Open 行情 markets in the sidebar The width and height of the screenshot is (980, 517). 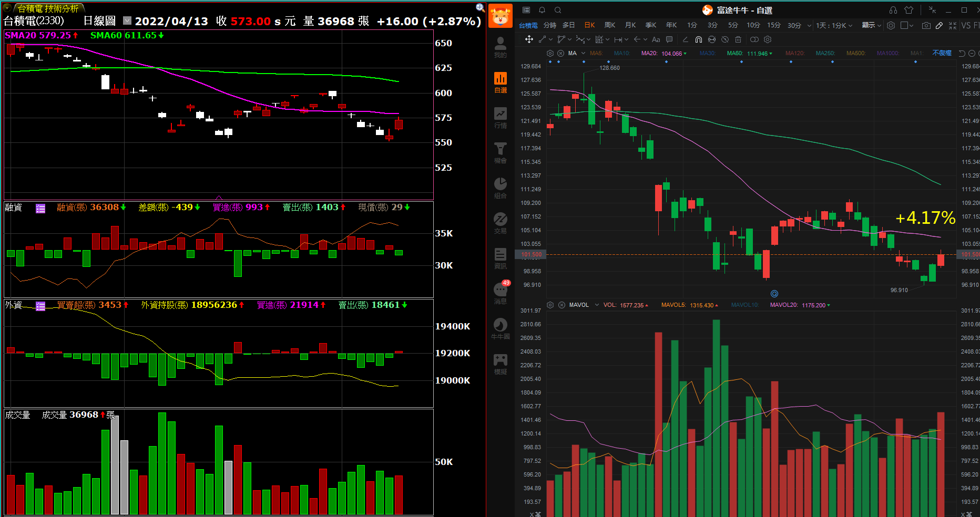point(501,118)
